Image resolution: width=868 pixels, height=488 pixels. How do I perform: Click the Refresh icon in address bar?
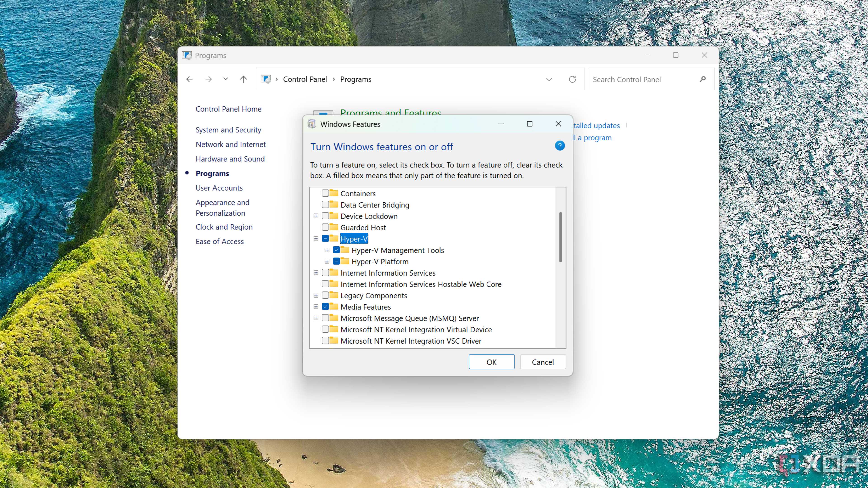[x=572, y=79]
